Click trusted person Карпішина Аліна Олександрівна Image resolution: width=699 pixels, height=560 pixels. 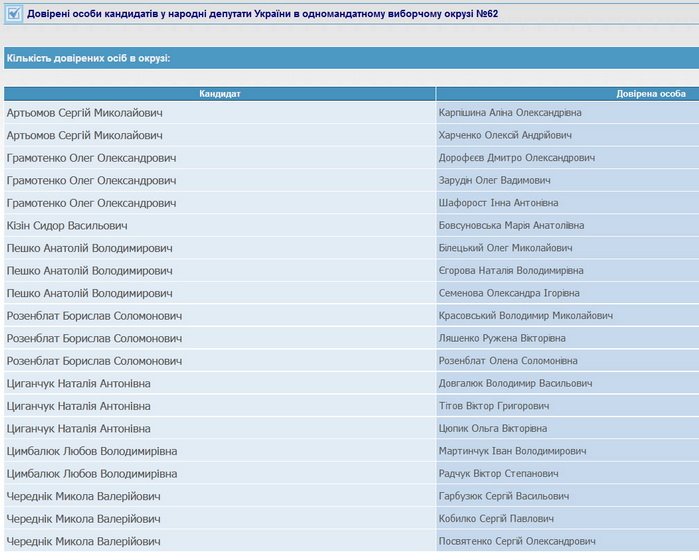click(x=510, y=112)
